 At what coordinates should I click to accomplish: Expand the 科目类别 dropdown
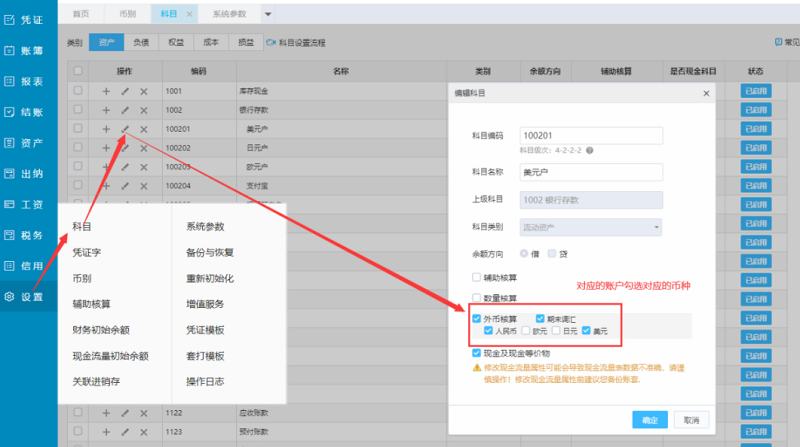655,227
